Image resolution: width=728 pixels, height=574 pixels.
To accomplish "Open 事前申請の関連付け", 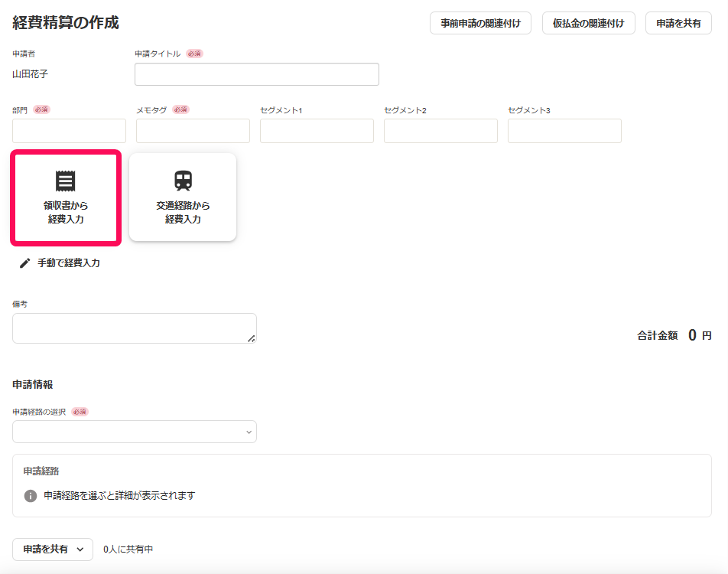I will tap(480, 23).
